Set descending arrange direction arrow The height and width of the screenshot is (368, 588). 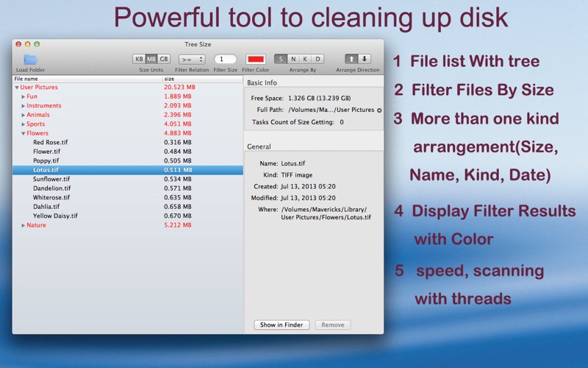pos(364,59)
